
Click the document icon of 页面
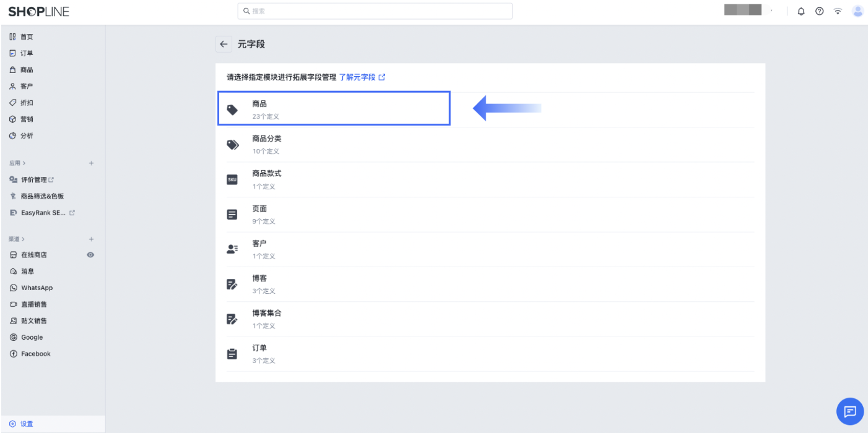point(232,215)
